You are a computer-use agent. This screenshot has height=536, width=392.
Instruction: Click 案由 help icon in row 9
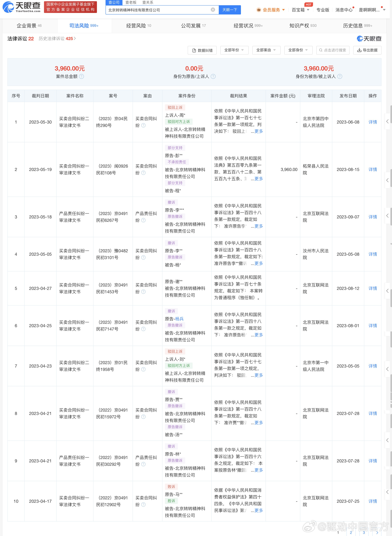point(143,464)
